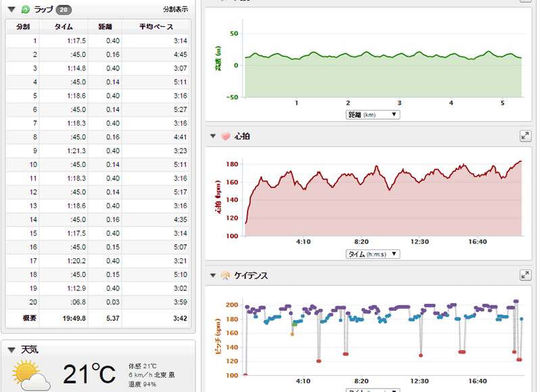Open the 分割表示 link
The width and height of the screenshot is (541, 392).
(175, 10)
